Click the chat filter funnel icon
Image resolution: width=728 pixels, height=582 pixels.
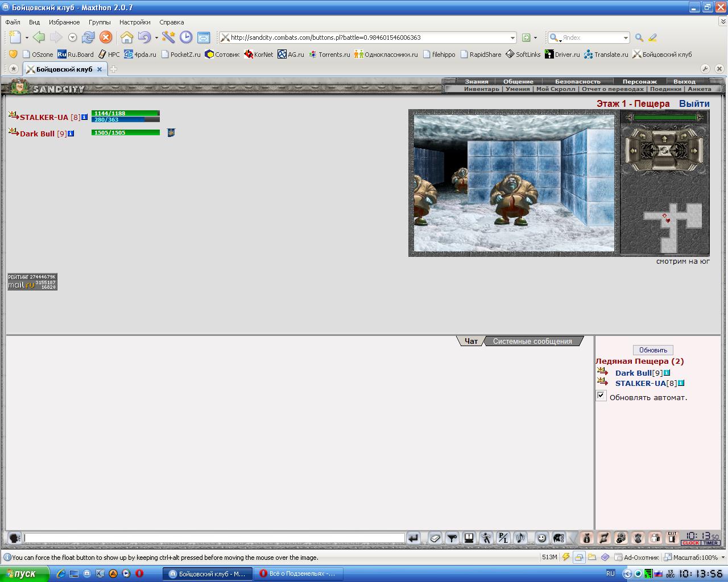[452, 538]
